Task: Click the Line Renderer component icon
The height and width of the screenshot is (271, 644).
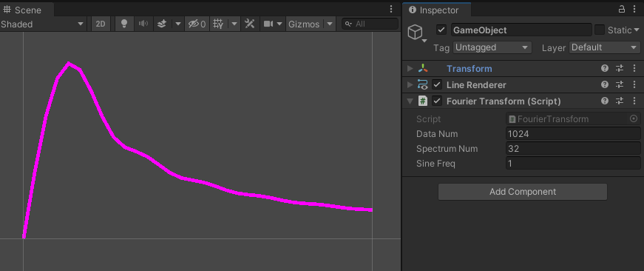Action: point(423,84)
